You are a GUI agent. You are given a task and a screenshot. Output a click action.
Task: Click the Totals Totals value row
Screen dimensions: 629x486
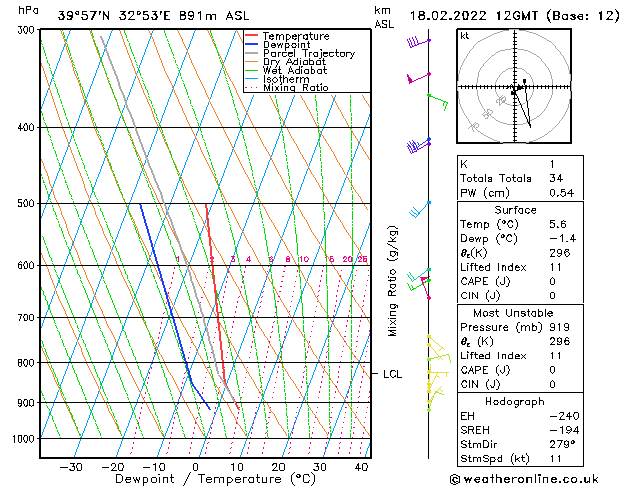pos(515,177)
